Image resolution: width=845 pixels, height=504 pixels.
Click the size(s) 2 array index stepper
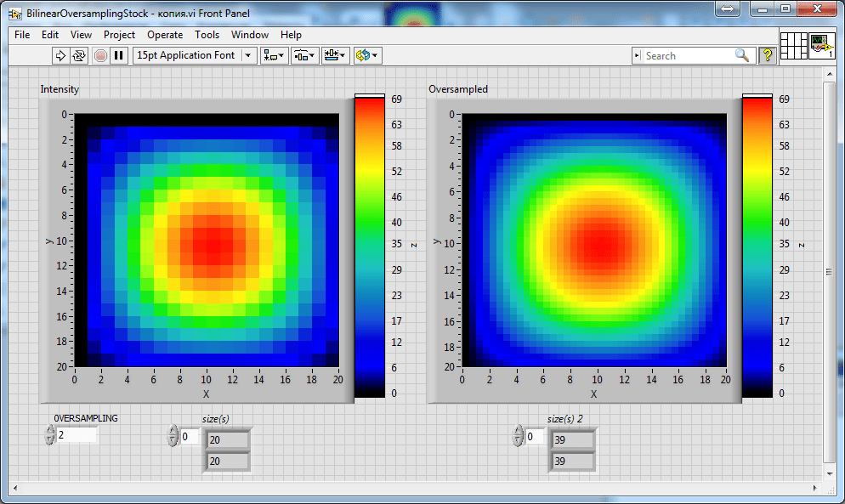coord(518,435)
